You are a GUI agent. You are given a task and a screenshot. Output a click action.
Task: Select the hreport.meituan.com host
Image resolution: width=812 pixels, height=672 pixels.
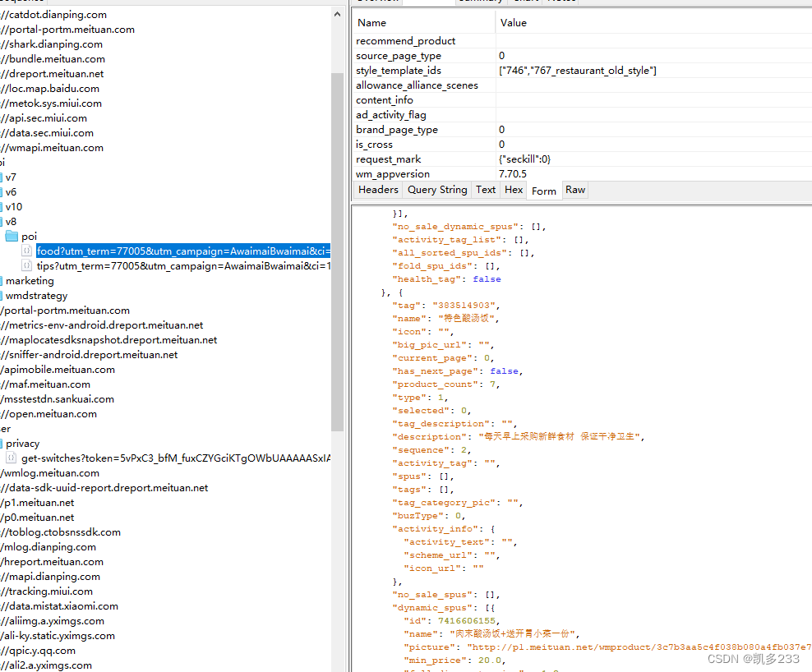tap(52, 562)
